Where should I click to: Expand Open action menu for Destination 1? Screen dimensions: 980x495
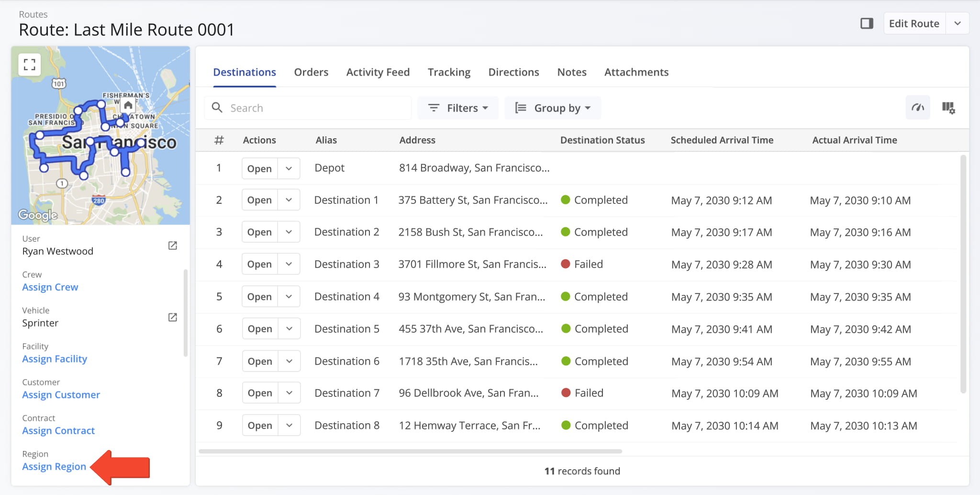[289, 200]
